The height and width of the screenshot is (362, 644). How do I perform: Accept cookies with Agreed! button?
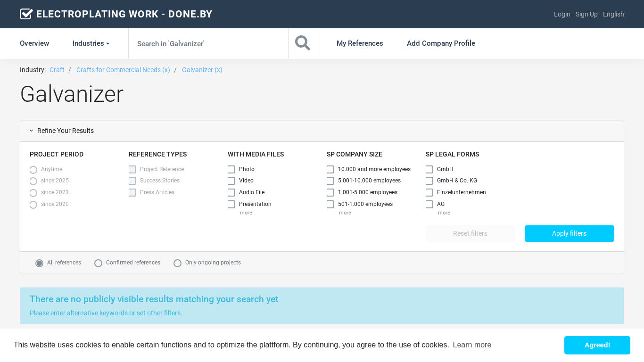(597, 345)
